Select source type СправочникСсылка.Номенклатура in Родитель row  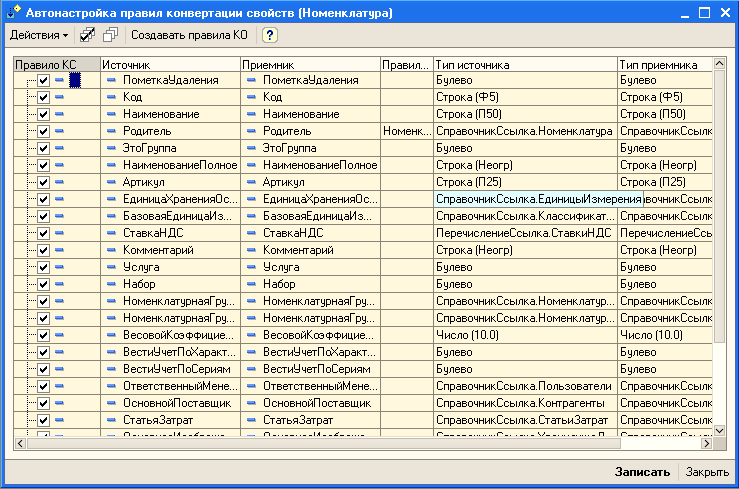tap(524, 131)
